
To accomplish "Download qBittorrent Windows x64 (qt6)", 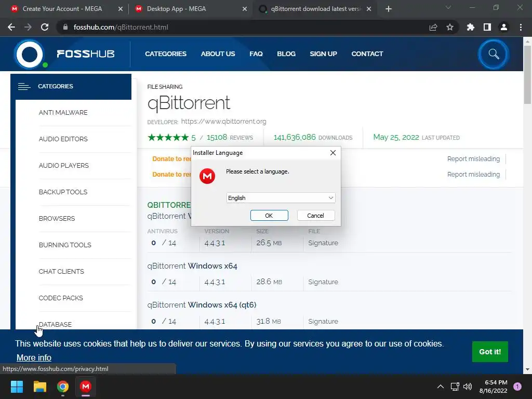I will click(202, 305).
